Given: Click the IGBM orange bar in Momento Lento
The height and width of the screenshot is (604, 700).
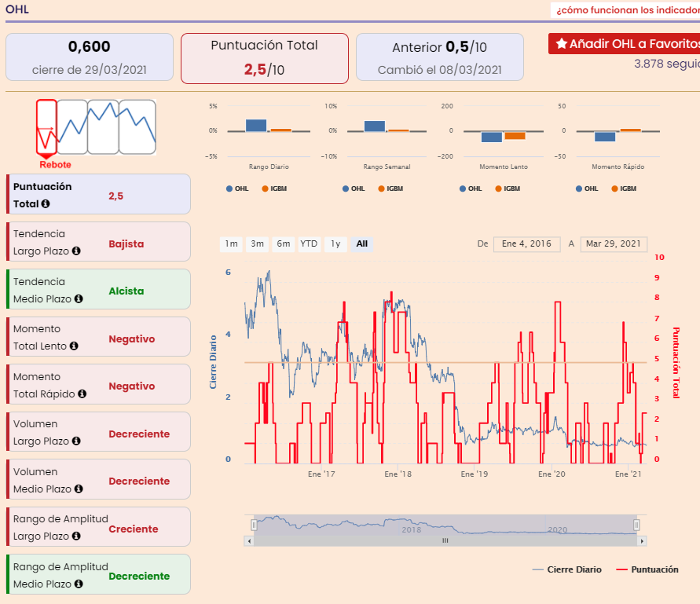Looking at the screenshot, I should coord(515,136).
